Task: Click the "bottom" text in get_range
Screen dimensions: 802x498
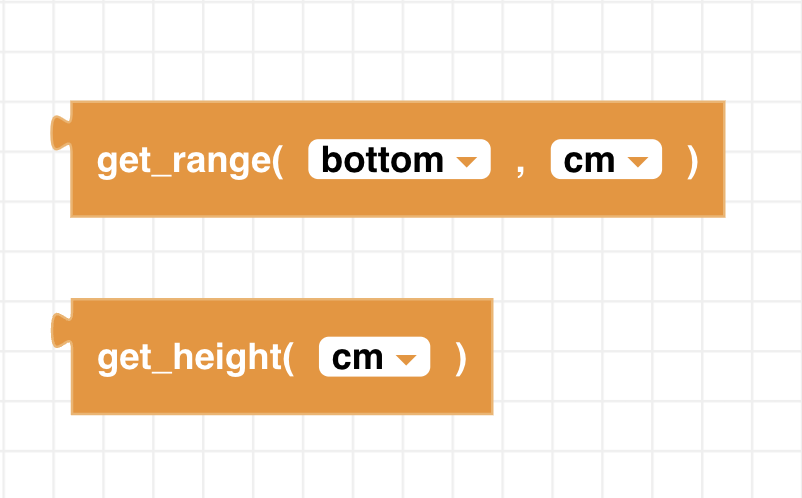Action: click(x=382, y=160)
